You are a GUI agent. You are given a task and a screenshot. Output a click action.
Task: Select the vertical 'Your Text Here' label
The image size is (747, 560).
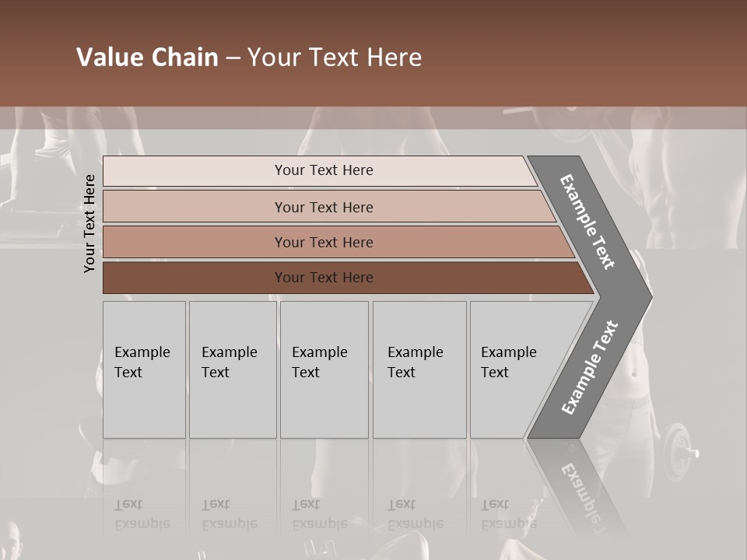pos(89,223)
